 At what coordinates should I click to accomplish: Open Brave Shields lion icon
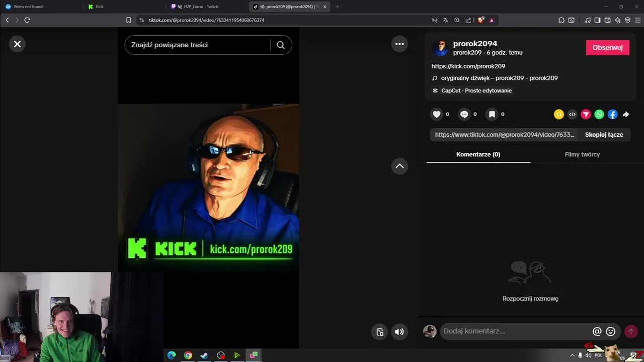(481, 20)
